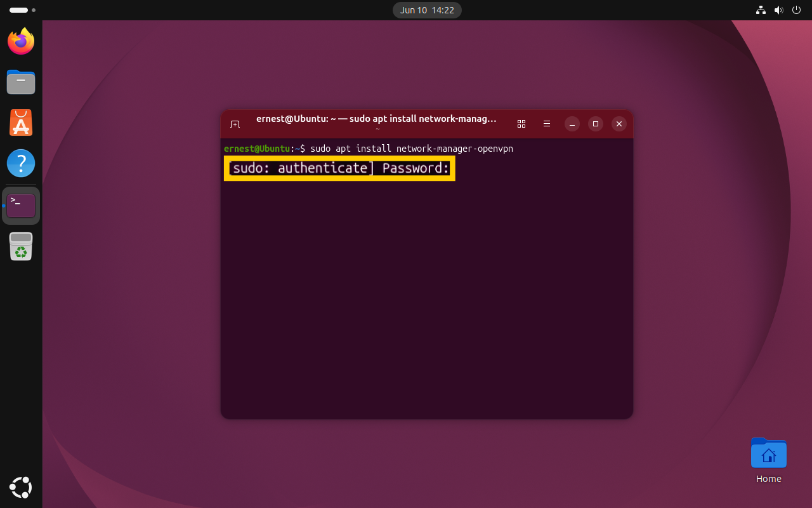
Task: Open Activities workspace indicator
Action: [22, 10]
